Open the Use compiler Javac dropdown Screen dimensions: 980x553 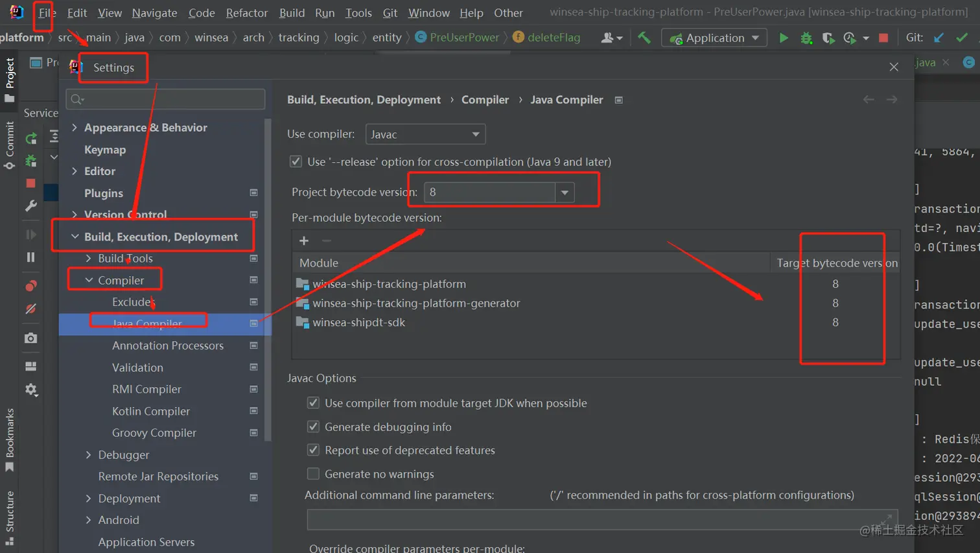point(425,134)
